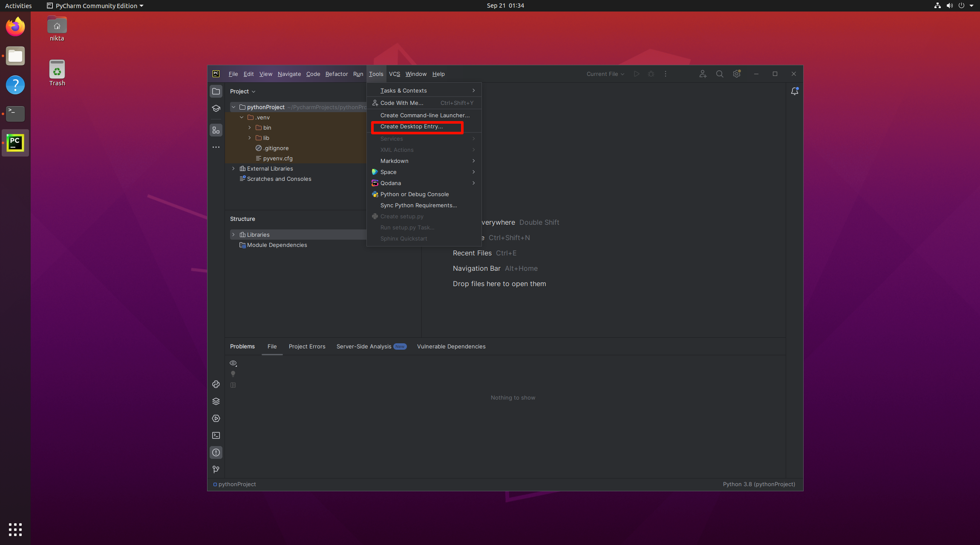
Task: Open the Current File run configuration dropdown
Action: [605, 74]
